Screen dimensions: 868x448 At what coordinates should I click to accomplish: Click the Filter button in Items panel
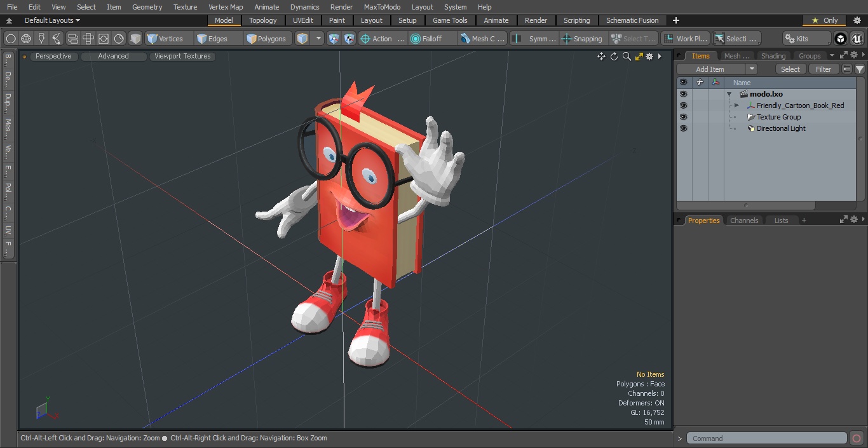[x=824, y=69]
